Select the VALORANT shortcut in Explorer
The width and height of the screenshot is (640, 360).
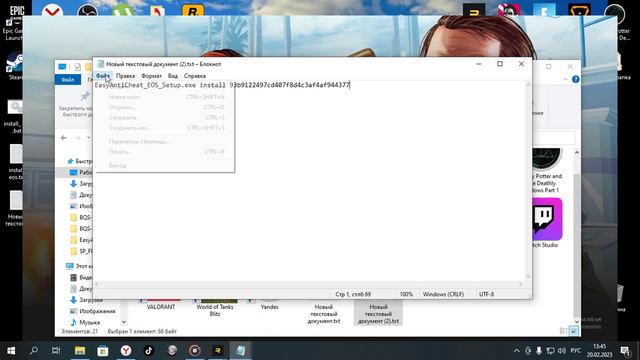click(161, 305)
